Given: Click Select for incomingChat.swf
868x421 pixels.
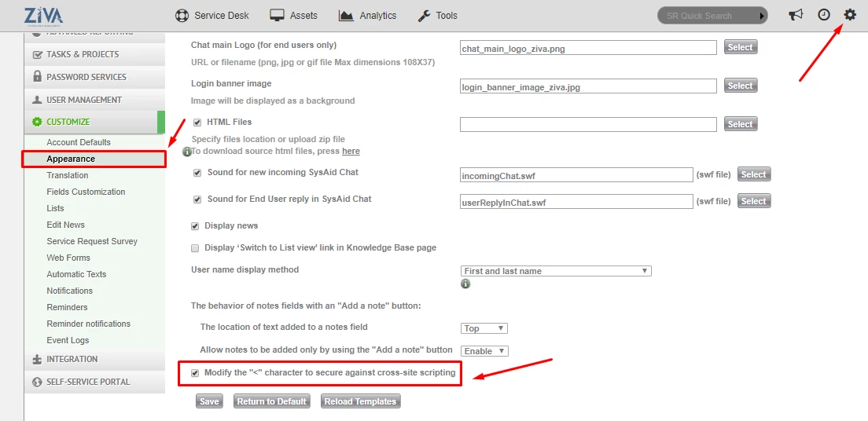Looking at the screenshot, I should pos(754,175).
